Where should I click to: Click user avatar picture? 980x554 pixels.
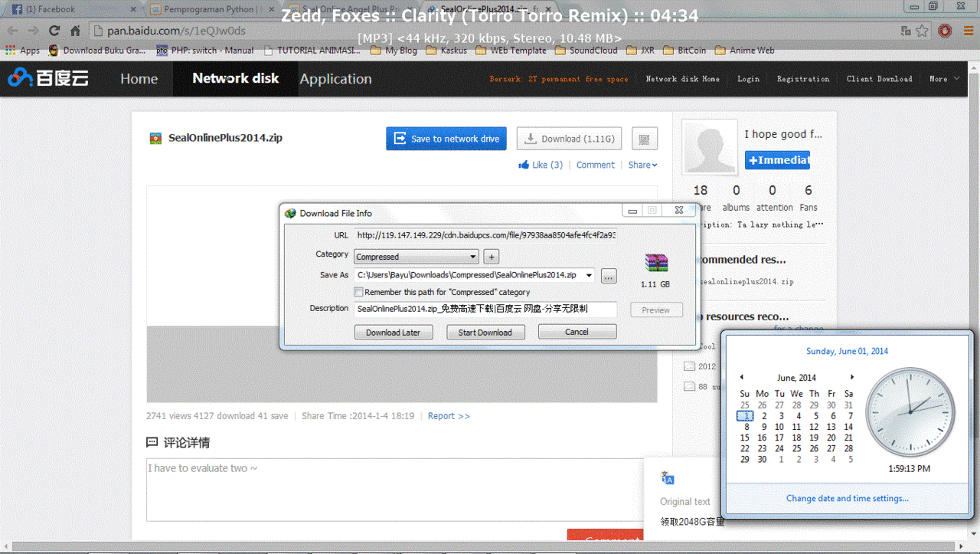pos(709,146)
